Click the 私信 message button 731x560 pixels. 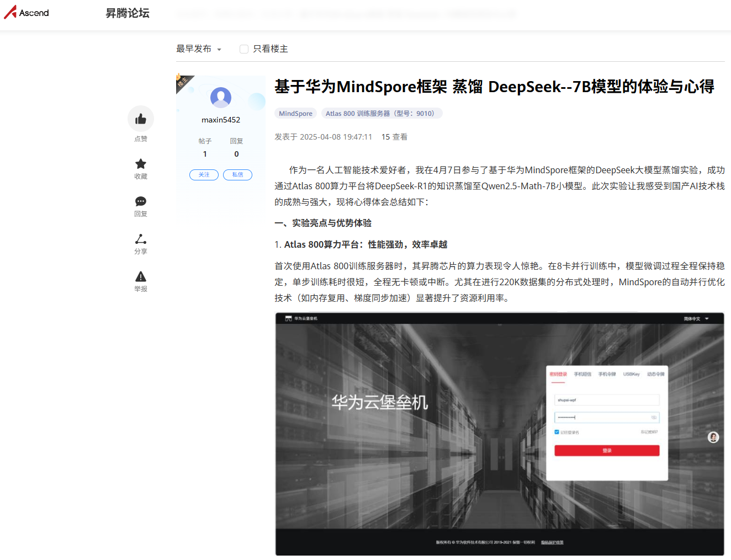[237, 175]
